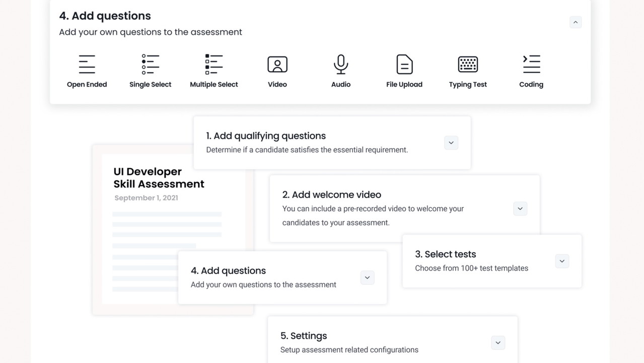This screenshot has height=363, width=644.
Task: Expand the Settings section chevron
Action: [497, 343]
